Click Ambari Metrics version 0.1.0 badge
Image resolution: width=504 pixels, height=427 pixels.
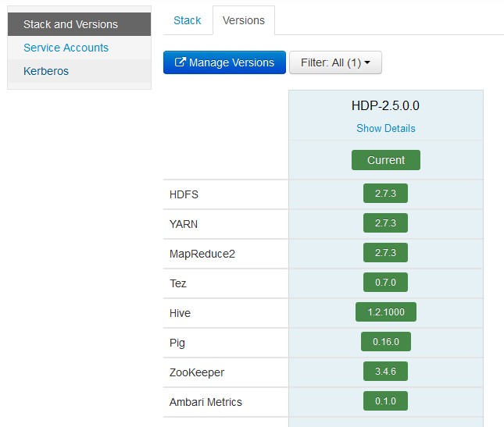(x=385, y=401)
